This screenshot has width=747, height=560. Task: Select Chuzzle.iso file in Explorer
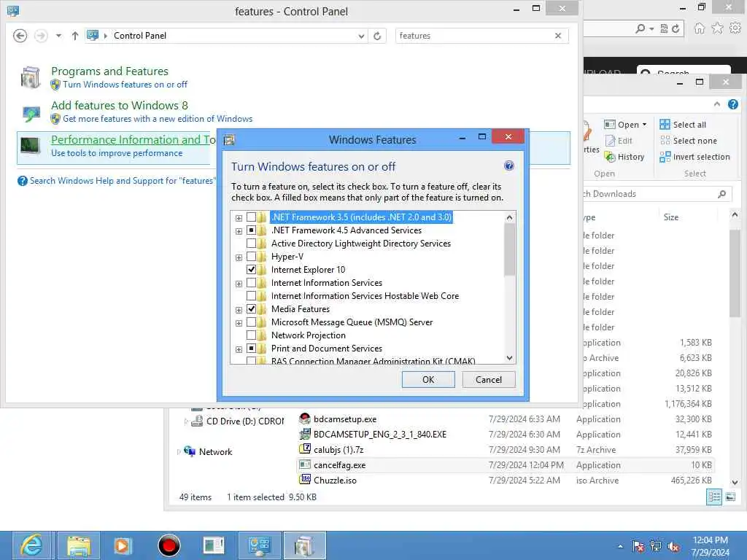[x=335, y=481]
